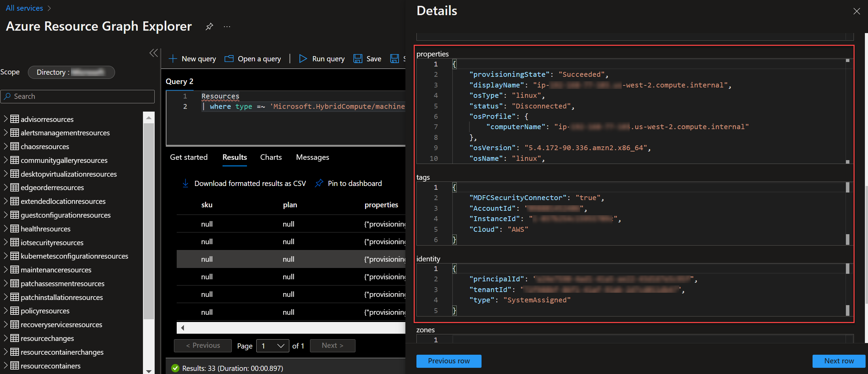This screenshot has width=868, height=374.
Task: Click the New query plus icon
Action: [173, 59]
